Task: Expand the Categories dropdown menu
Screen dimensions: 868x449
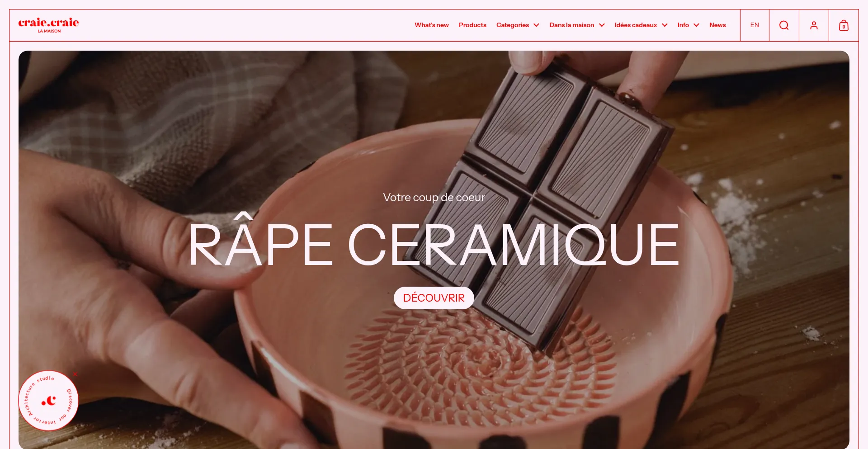Action: coord(518,25)
